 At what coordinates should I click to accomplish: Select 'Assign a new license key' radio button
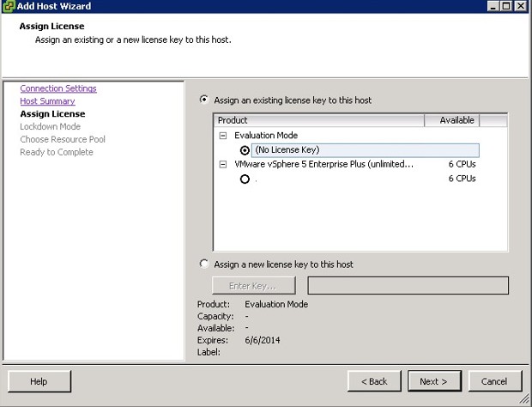[x=203, y=264]
